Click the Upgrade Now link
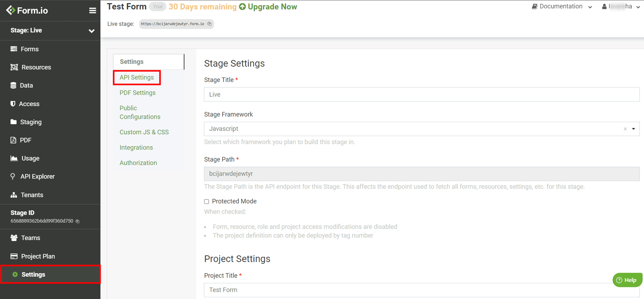 tap(272, 7)
